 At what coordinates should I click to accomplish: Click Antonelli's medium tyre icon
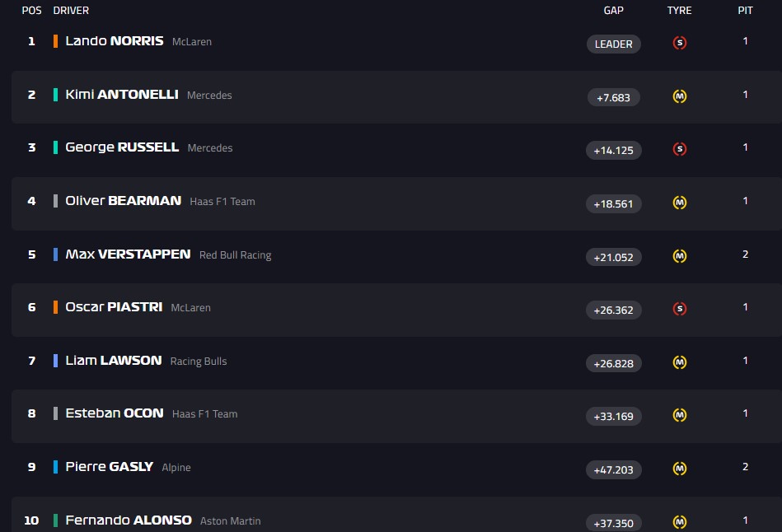[x=680, y=96]
